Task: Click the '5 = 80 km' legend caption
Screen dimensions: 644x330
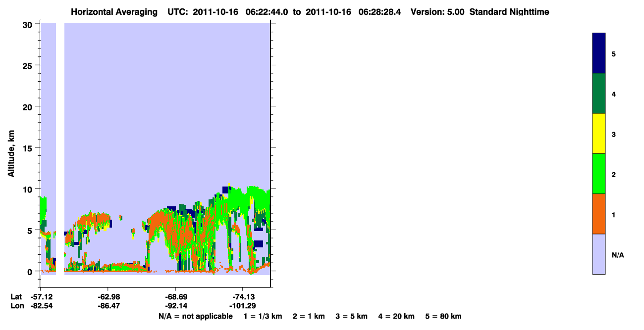Action: point(443,316)
